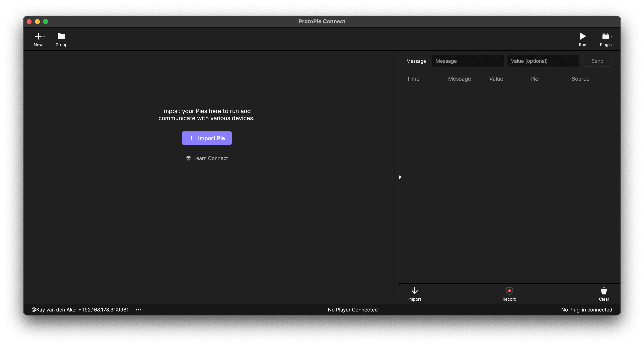Click the Import Pie button
This screenshot has width=644, height=346.
coord(207,138)
